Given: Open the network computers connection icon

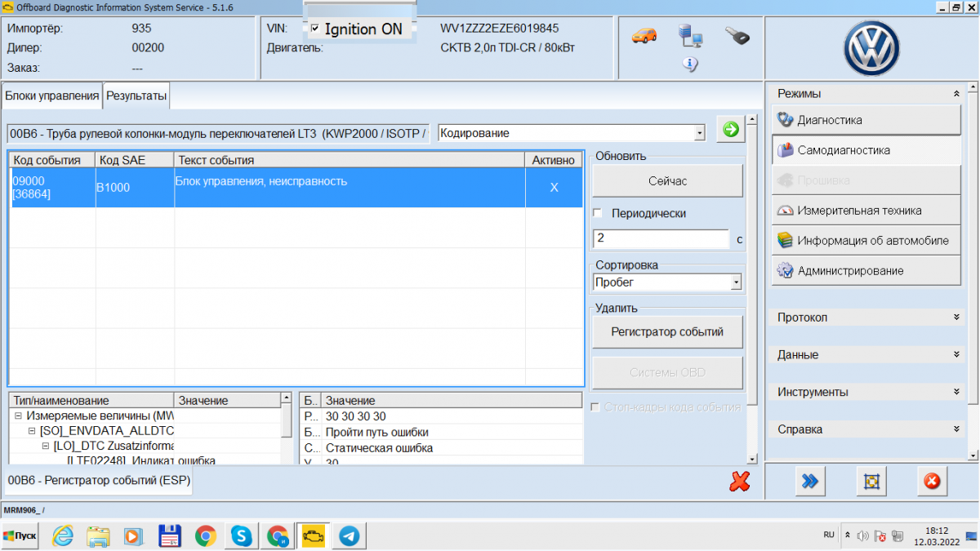Looking at the screenshot, I should tap(691, 35).
